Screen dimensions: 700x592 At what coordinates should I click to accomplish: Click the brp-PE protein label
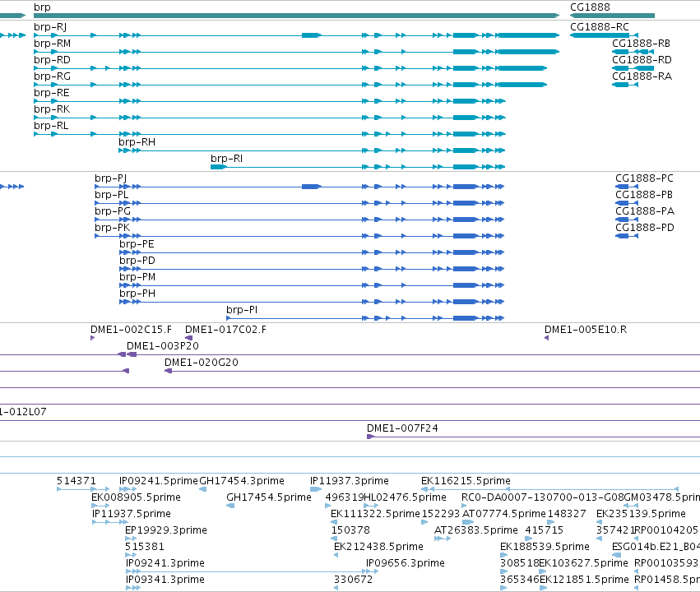[x=137, y=244]
